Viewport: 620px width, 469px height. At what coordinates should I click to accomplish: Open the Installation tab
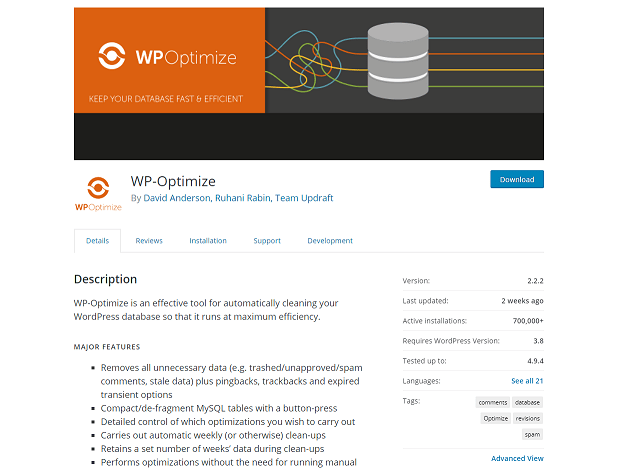[x=208, y=241]
